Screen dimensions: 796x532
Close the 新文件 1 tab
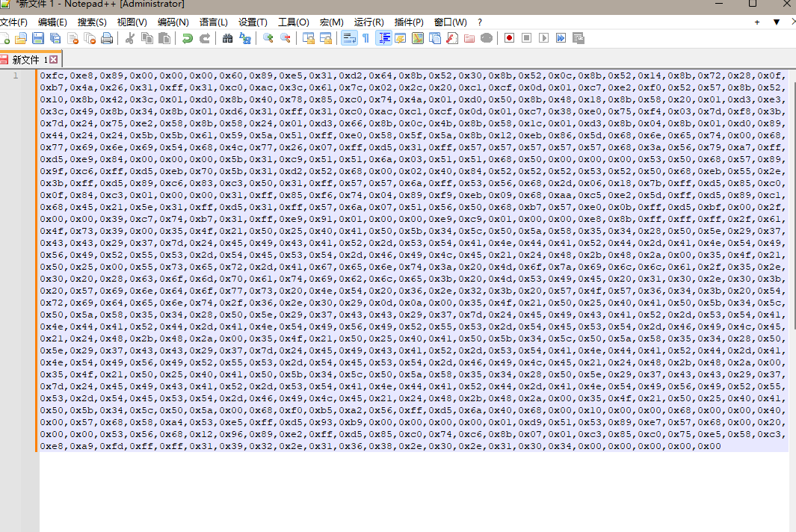click(53, 60)
